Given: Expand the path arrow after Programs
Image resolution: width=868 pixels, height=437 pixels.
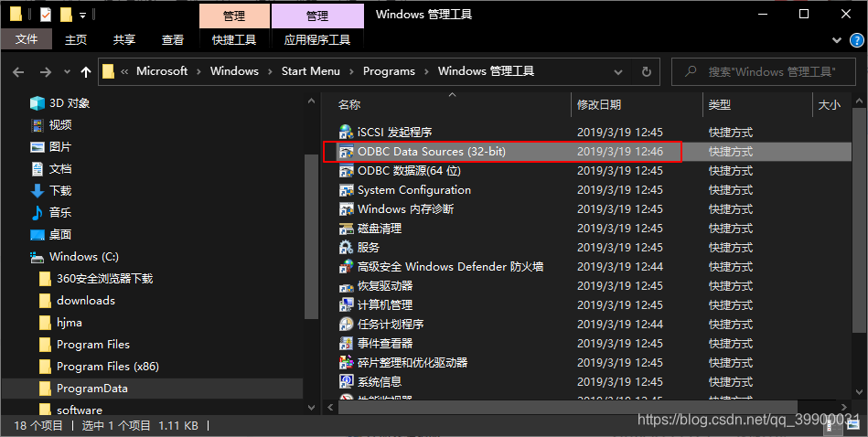Looking at the screenshot, I should click(425, 71).
